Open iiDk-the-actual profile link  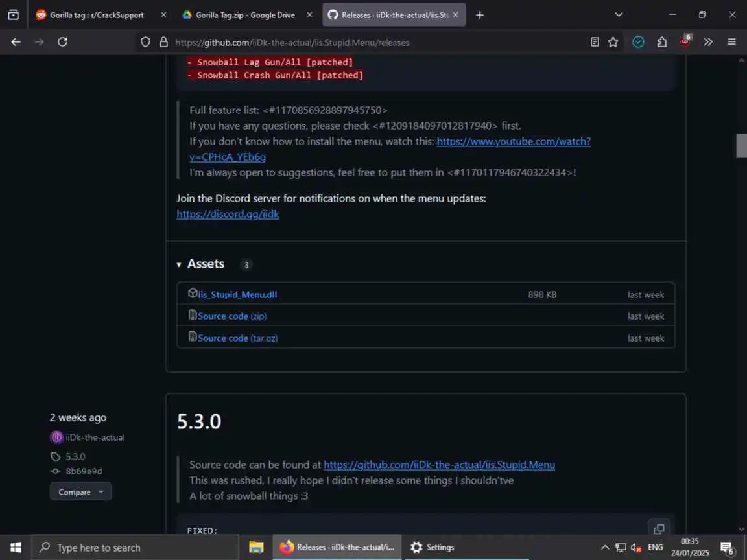pyautogui.click(x=95, y=437)
